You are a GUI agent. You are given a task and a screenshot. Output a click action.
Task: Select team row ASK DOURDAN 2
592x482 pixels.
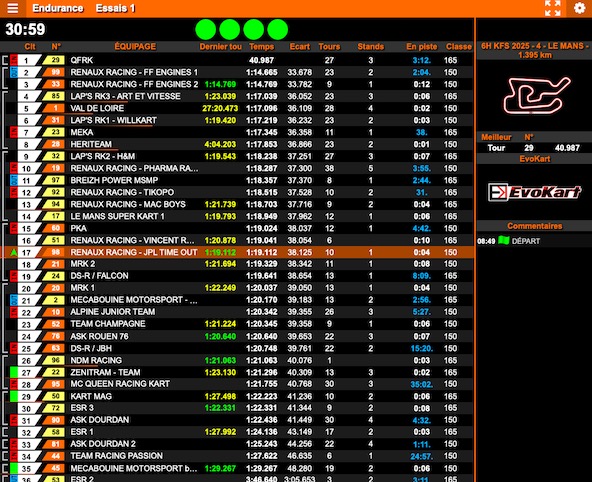coord(237,444)
